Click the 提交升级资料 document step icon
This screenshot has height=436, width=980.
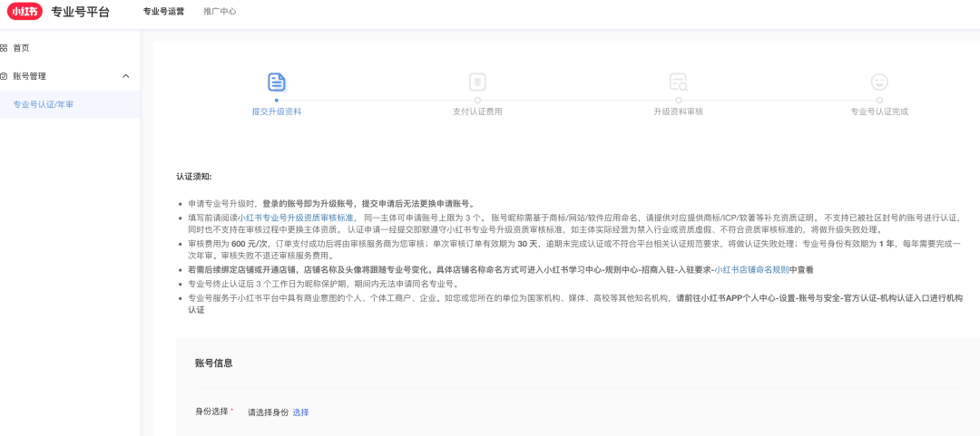(x=277, y=82)
